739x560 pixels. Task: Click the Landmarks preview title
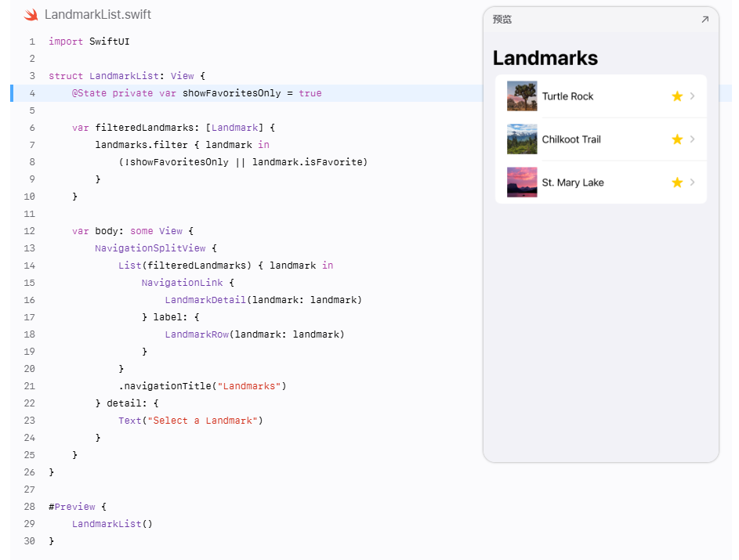[x=545, y=59]
